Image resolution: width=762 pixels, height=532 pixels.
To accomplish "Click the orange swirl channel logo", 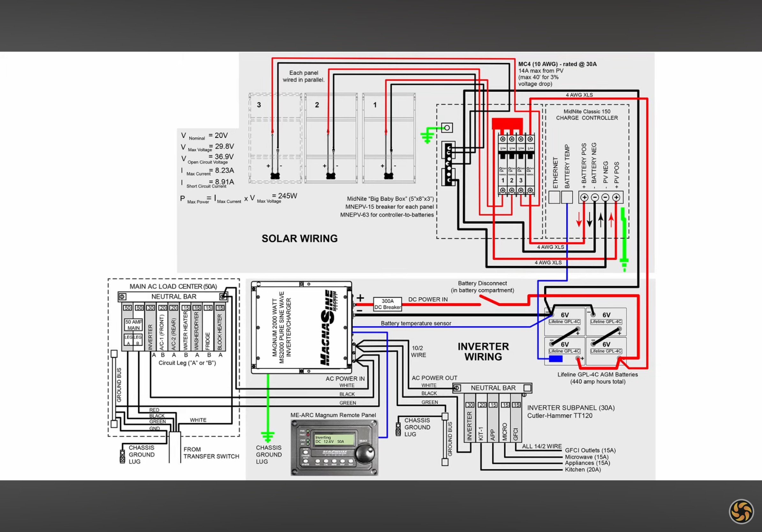I will click(741, 512).
